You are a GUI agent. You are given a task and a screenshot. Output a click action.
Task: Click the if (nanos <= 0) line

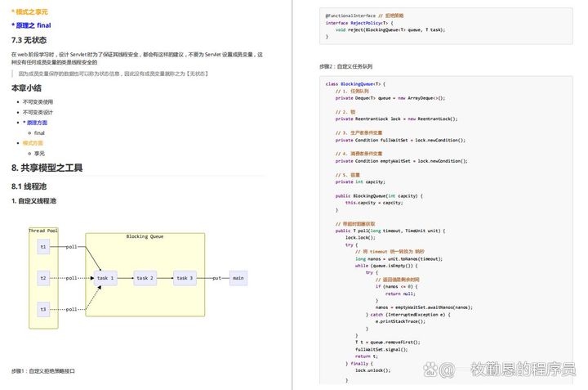pyautogui.click(x=397, y=286)
